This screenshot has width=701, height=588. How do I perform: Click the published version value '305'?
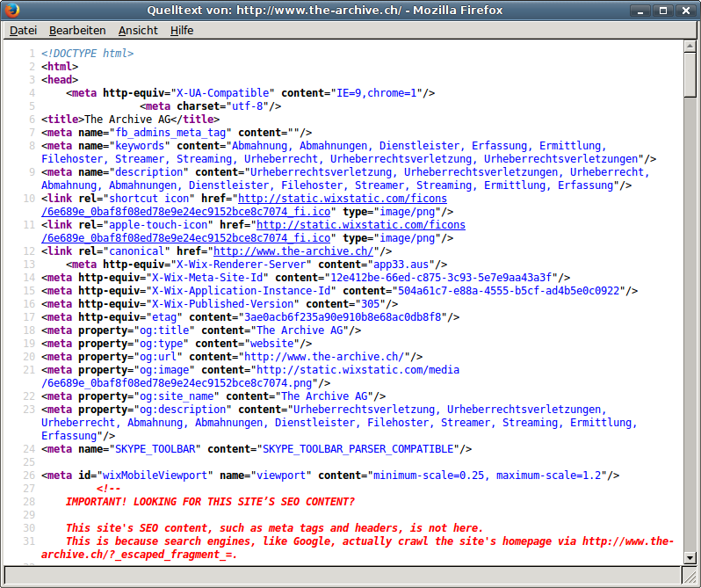point(370,304)
